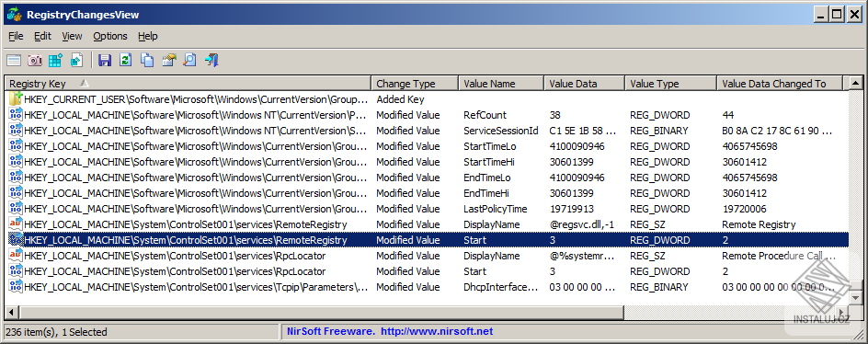Select the RefCount value name cell
The width and height of the screenshot is (868, 344).
click(x=485, y=115)
